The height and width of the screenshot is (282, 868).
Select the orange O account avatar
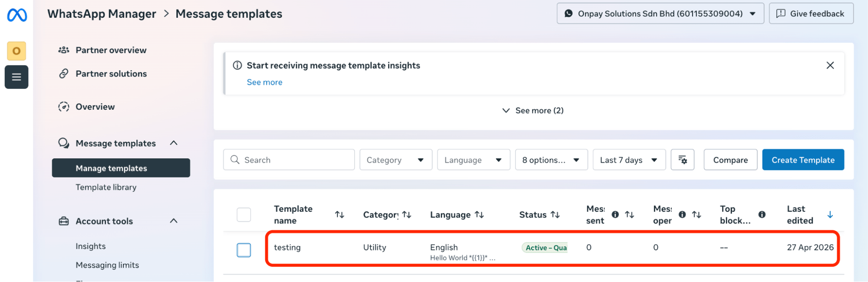[17, 51]
